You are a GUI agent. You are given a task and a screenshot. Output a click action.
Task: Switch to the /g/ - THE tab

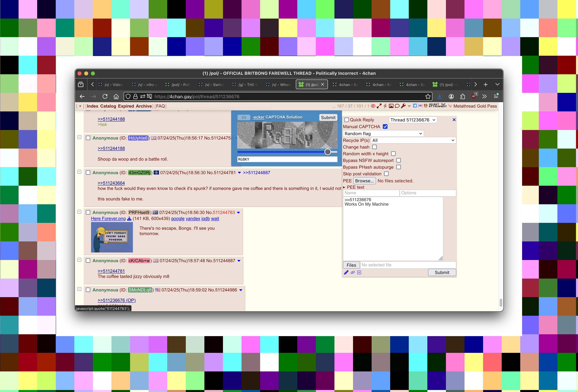245,84
